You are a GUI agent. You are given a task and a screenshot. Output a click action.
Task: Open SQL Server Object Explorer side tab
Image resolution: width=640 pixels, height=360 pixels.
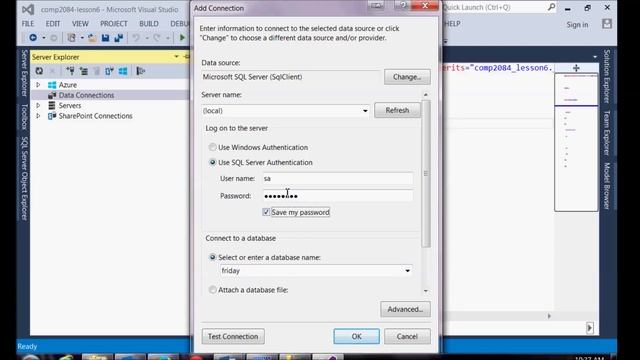(24, 178)
